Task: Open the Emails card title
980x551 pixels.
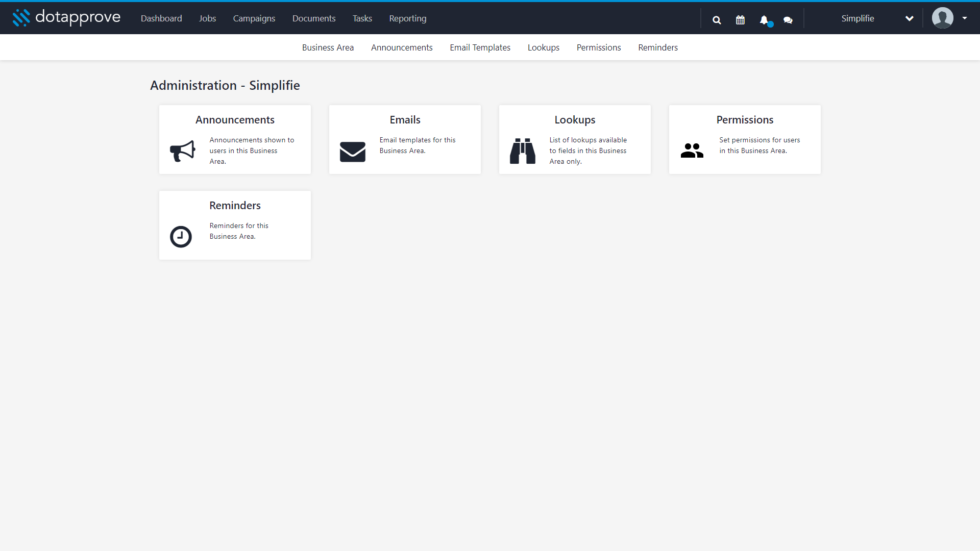Action: pyautogui.click(x=405, y=120)
